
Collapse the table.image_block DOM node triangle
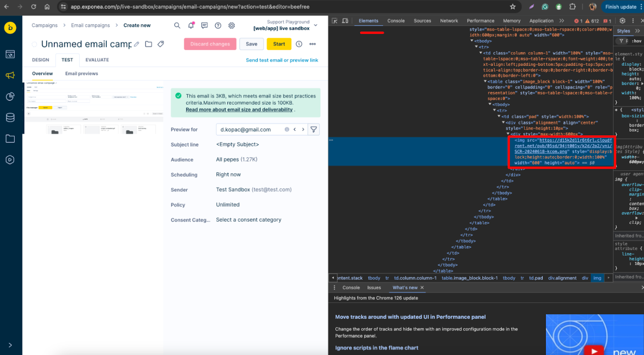(x=485, y=82)
